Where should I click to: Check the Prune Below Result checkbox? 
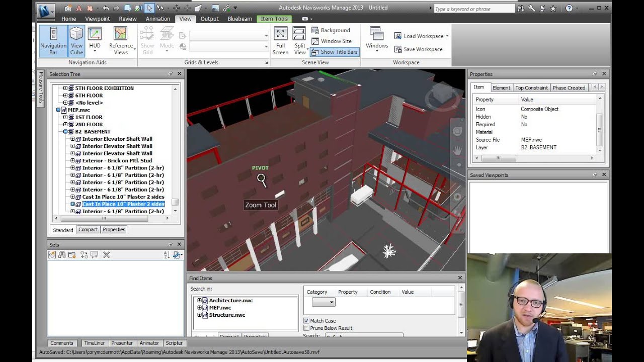click(x=306, y=328)
